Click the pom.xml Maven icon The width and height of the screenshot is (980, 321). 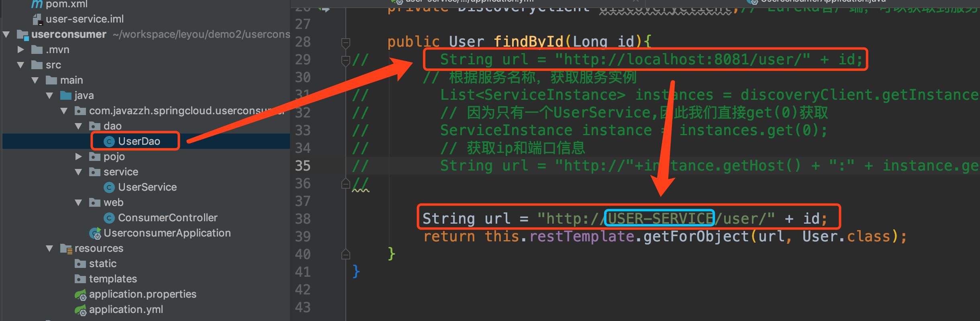click(x=37, y=4)
